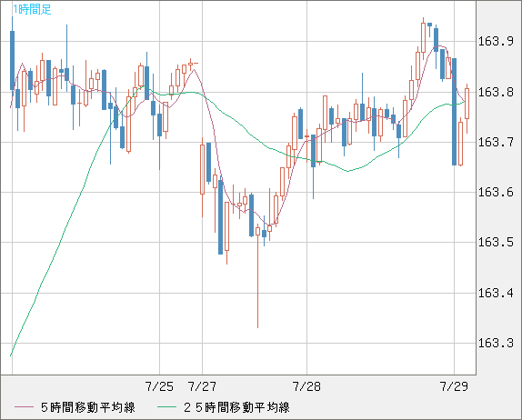Click the 5時間移動平均線 legend label
Viewport: 522px width, 420px height.
tap(88, 407)
